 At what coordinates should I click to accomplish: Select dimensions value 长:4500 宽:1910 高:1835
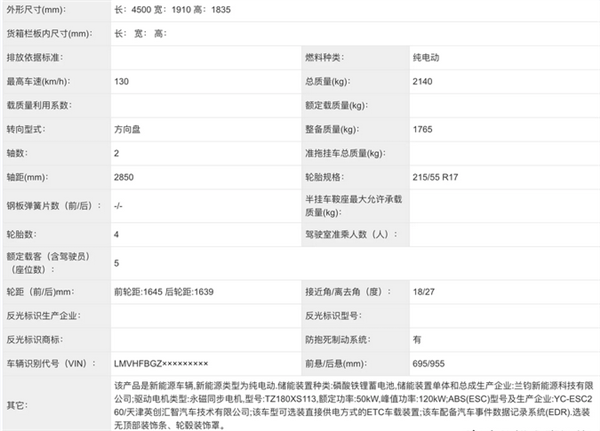coord(172,10)
